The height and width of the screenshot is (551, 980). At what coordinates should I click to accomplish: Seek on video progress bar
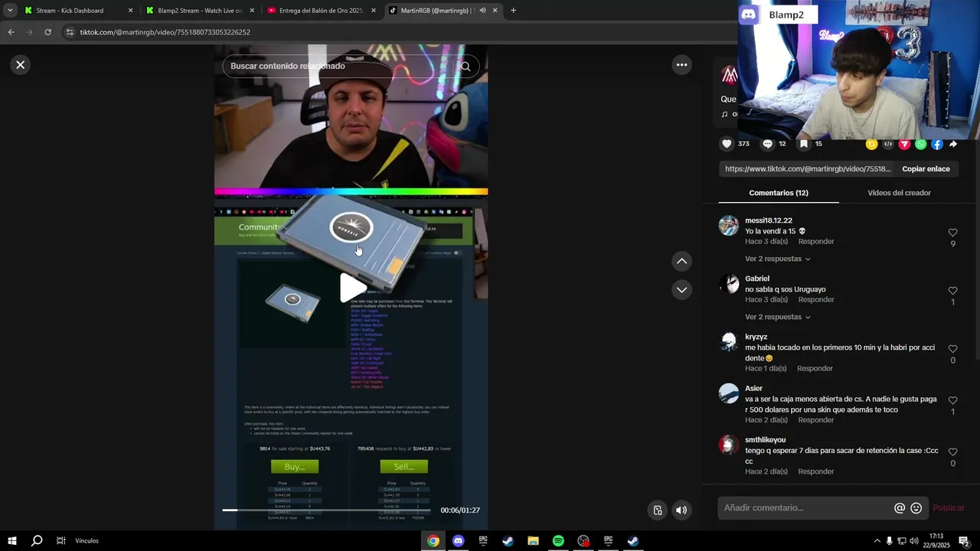(x=326, y=510)
